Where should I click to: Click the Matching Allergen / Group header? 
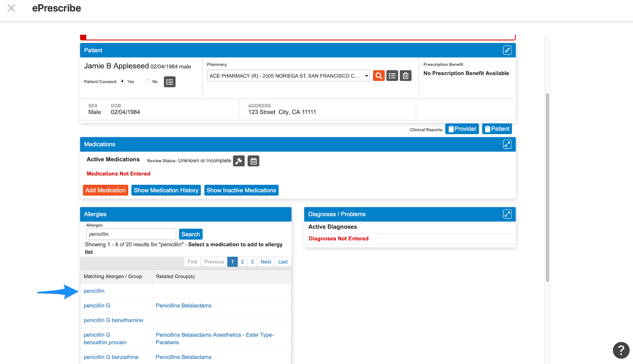point(113,277)
